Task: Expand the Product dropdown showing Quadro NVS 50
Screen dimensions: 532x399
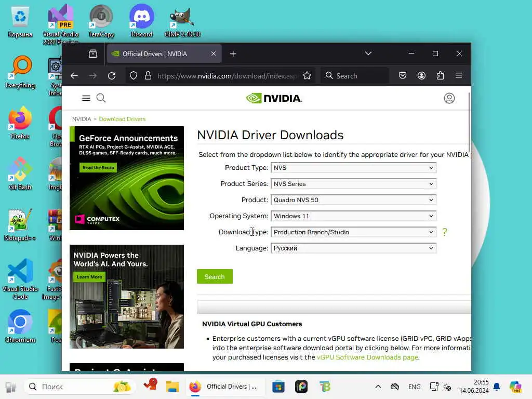Action: pyautogui.click(x=353, y=200)
